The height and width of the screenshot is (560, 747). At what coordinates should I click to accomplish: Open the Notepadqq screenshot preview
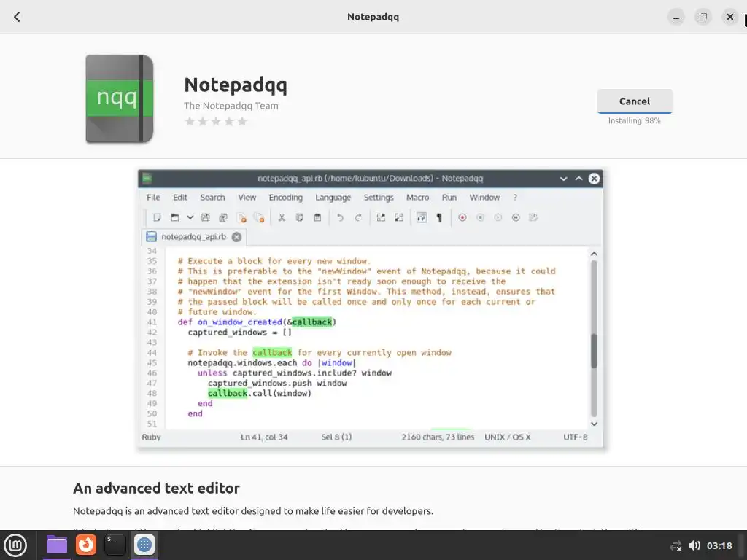371,308
